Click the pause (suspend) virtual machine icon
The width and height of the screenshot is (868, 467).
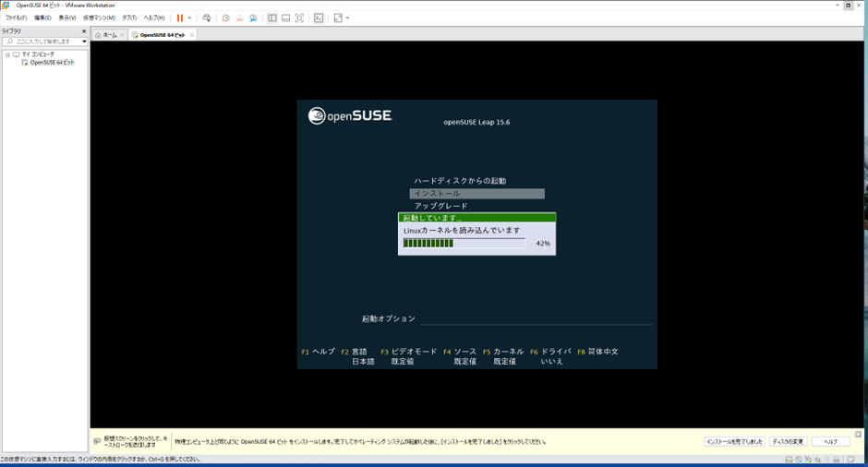180,18
